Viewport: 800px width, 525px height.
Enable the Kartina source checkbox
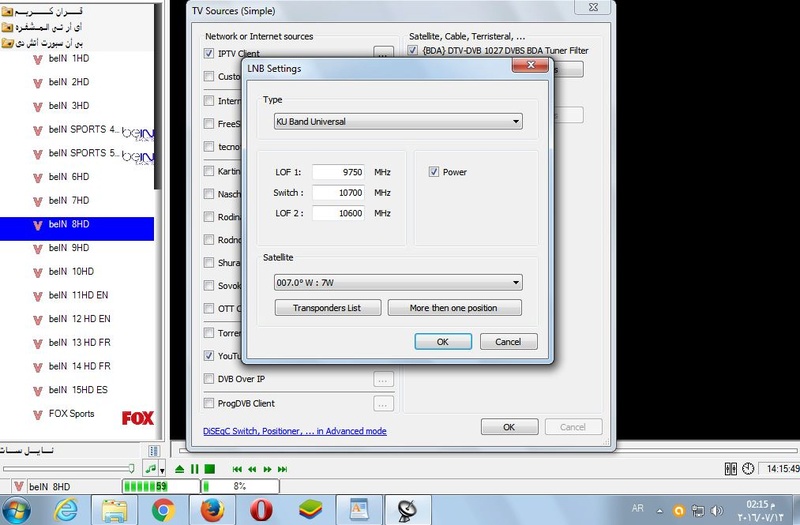click(209, 170)
